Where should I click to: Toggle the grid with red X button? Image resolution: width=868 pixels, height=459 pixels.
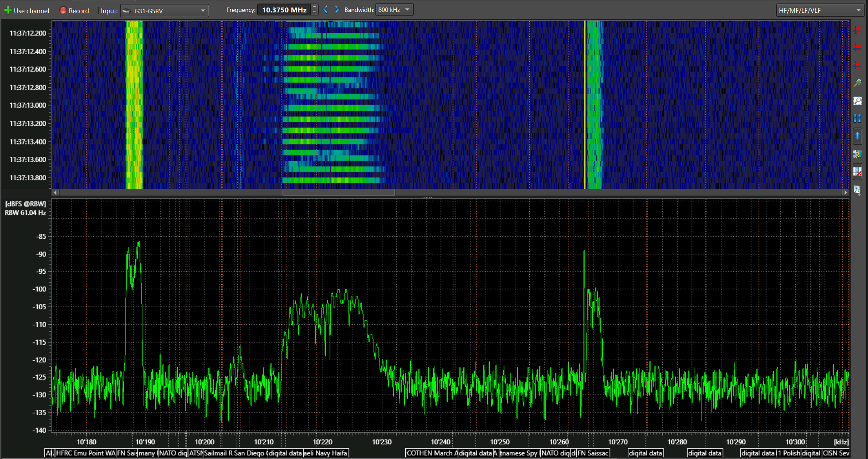(857, 172)
